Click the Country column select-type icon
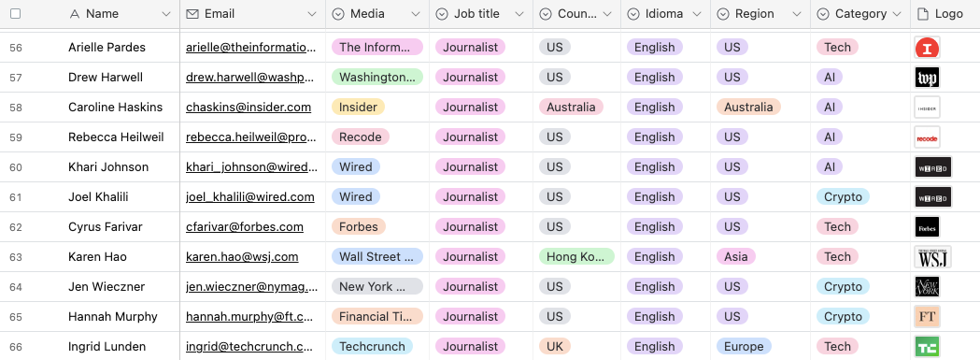The width and height of the screenshot is (980, 360). (x=546, y=14)
